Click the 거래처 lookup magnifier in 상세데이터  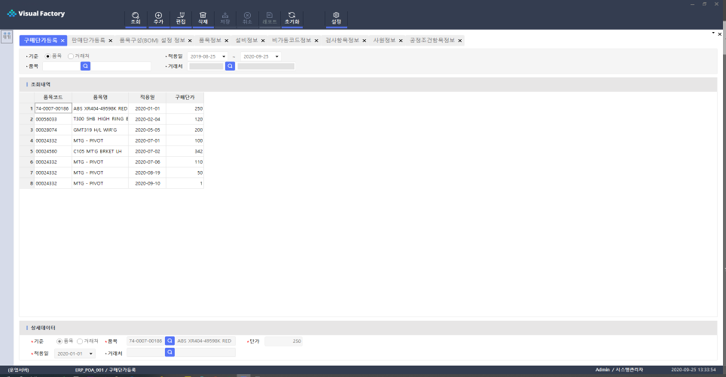[x=170, y=352]
